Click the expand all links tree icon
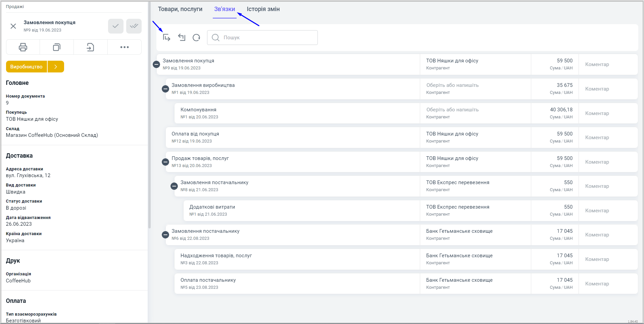This screenshot has width=644, height=324. (x=167, y=38)
